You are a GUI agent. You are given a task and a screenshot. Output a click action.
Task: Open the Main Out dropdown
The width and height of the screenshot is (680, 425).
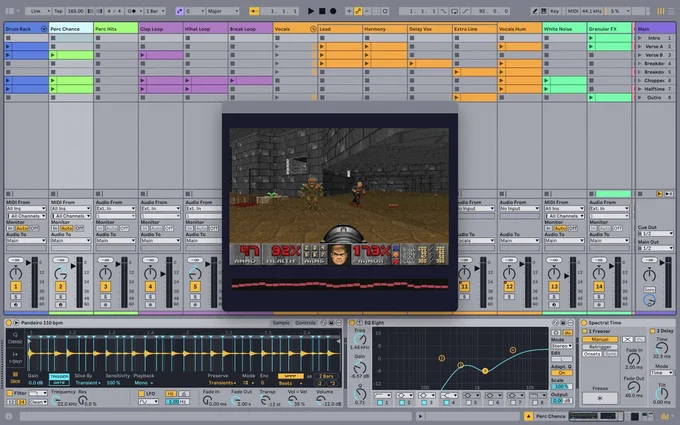[x=656, y=248]
